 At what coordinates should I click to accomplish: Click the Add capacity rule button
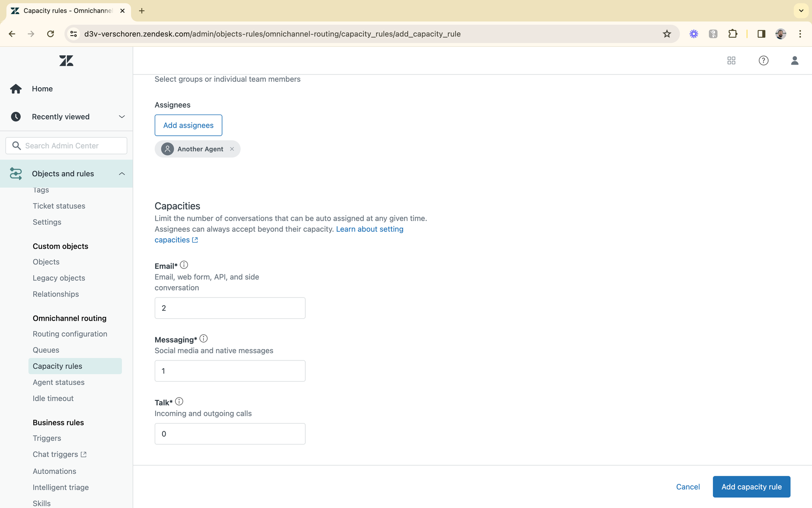751,486
